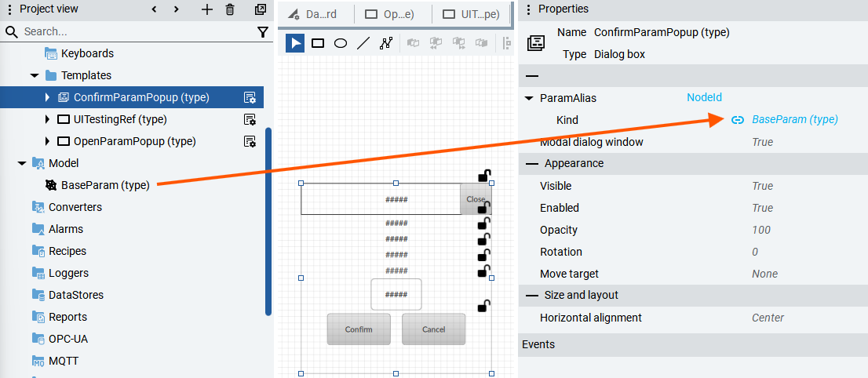Image resolution: width=868 pixels, height=378 pixels.
Task: Select Confirm button on canvas
Action: pyautogui.click(x=359, y=329)
